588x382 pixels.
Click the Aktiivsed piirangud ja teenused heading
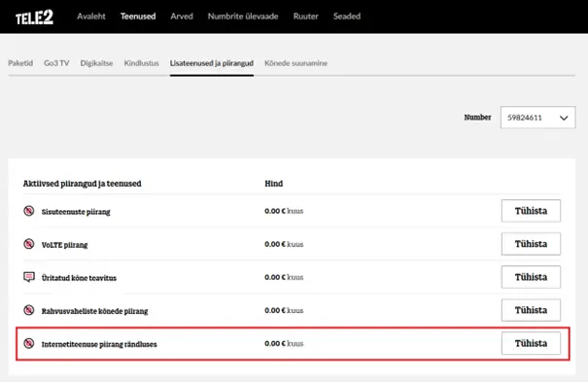82,184
